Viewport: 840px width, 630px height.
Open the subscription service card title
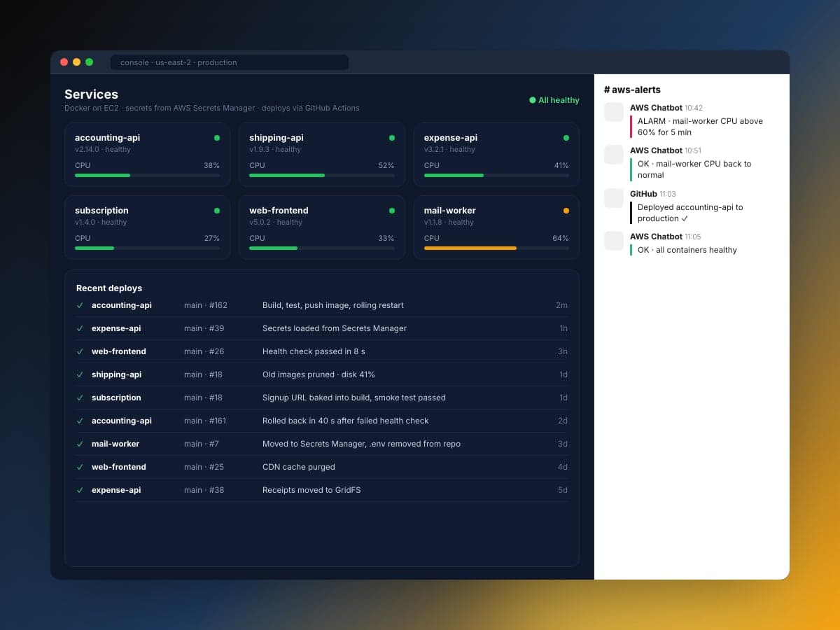point(101,211)
